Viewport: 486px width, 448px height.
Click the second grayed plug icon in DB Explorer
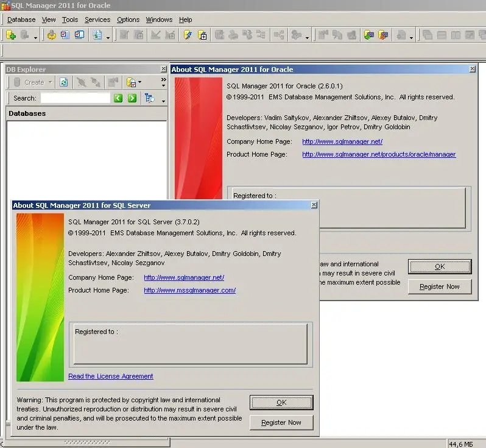[95, 82]
